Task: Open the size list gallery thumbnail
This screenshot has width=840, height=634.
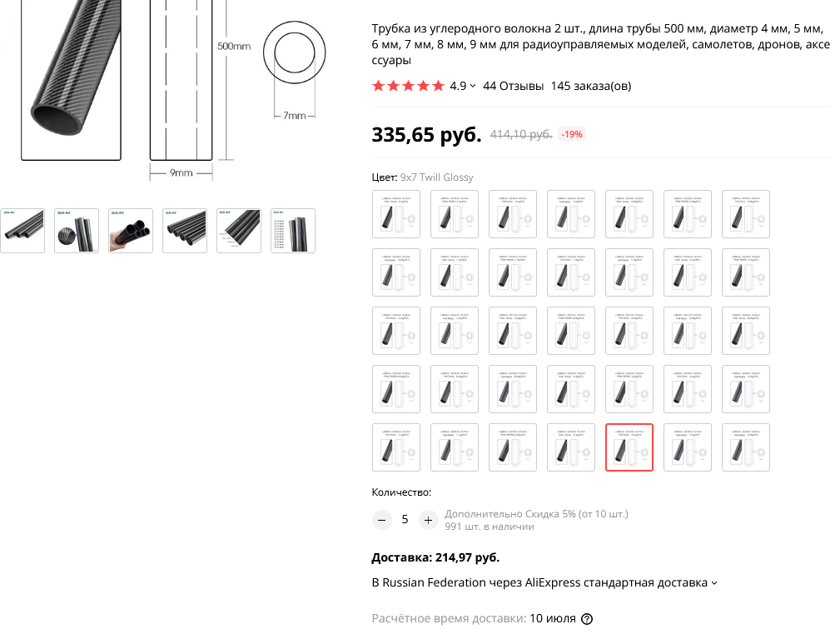Action: tap(293, 231)
